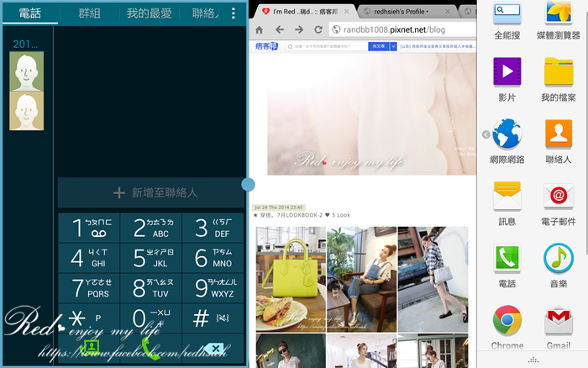Open the 電子郵件 email app
The image size is (588, 368).
[559, 203]
